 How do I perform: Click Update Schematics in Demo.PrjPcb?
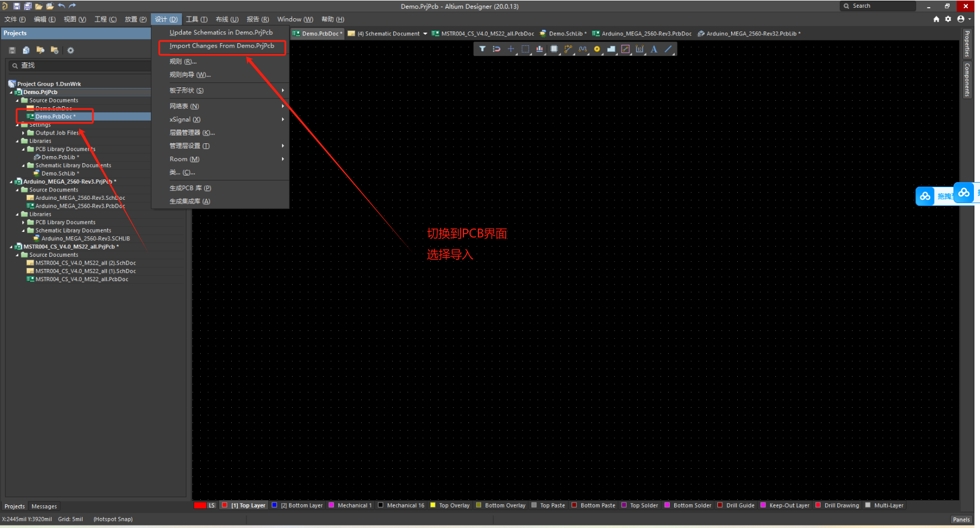pyautogui.click(x=221, y=33)
